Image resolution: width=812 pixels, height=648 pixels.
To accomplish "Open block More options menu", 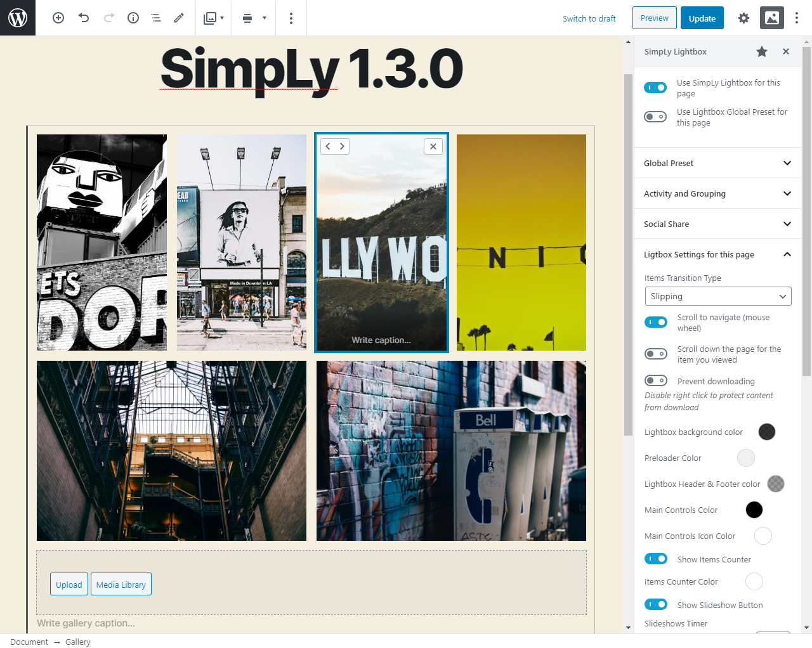I will point(291,18).
